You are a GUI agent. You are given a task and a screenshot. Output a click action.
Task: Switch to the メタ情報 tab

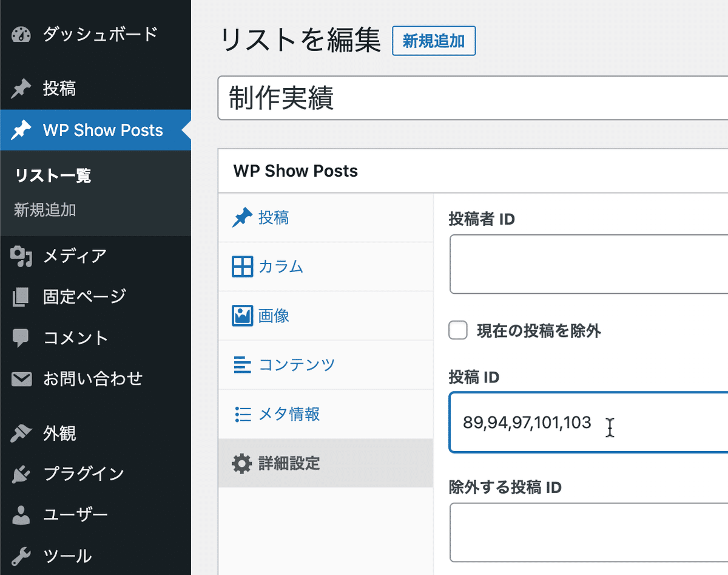coord(326,414)
